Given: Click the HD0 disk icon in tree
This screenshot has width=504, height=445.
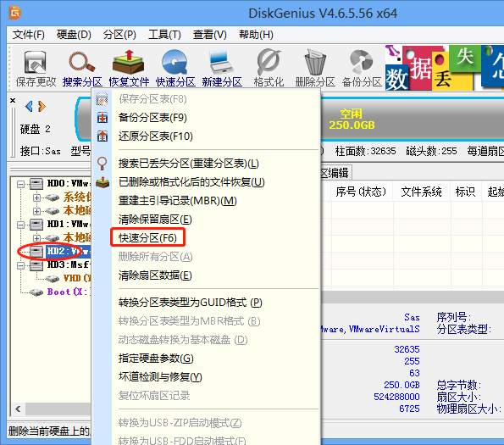Looking at the screenshot, I should [x=36, y=184].
